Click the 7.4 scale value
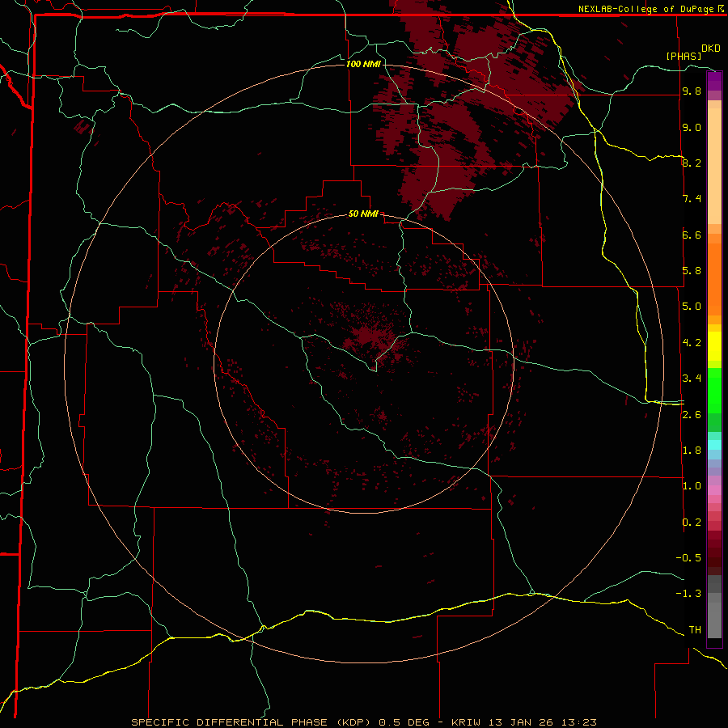This screenshot has width=728, height=728. coord(692,199)
